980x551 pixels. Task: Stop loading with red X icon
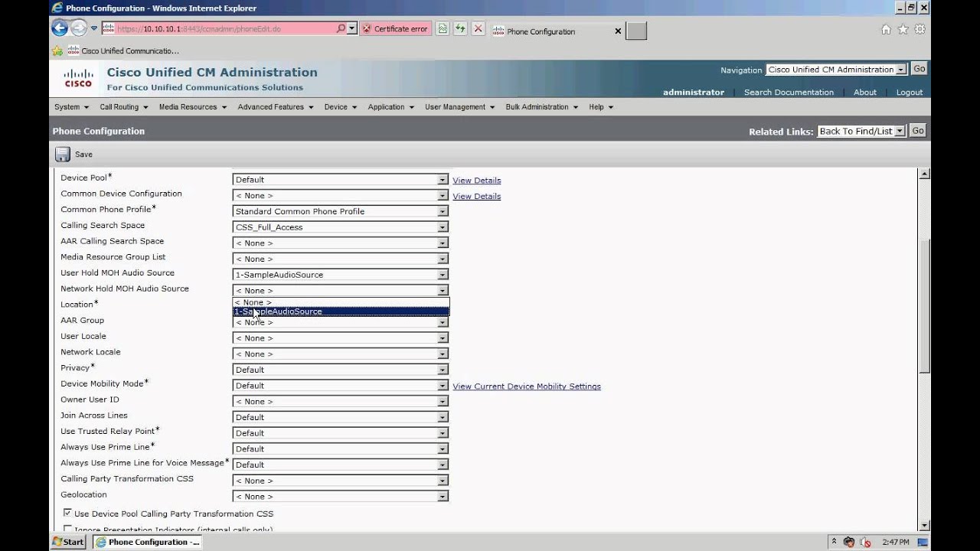479,29
